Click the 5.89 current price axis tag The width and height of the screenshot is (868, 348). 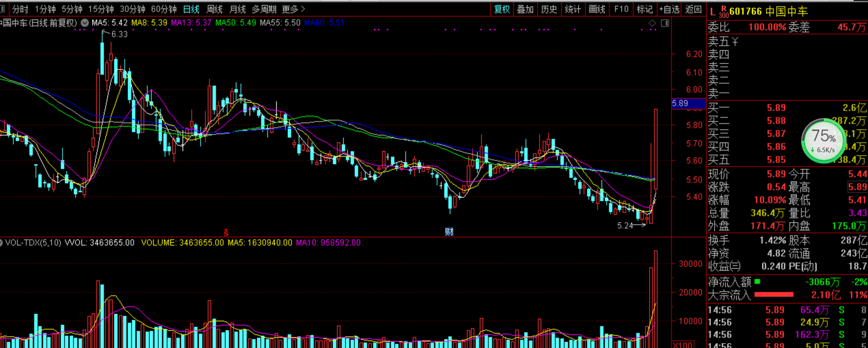point(688,103)
